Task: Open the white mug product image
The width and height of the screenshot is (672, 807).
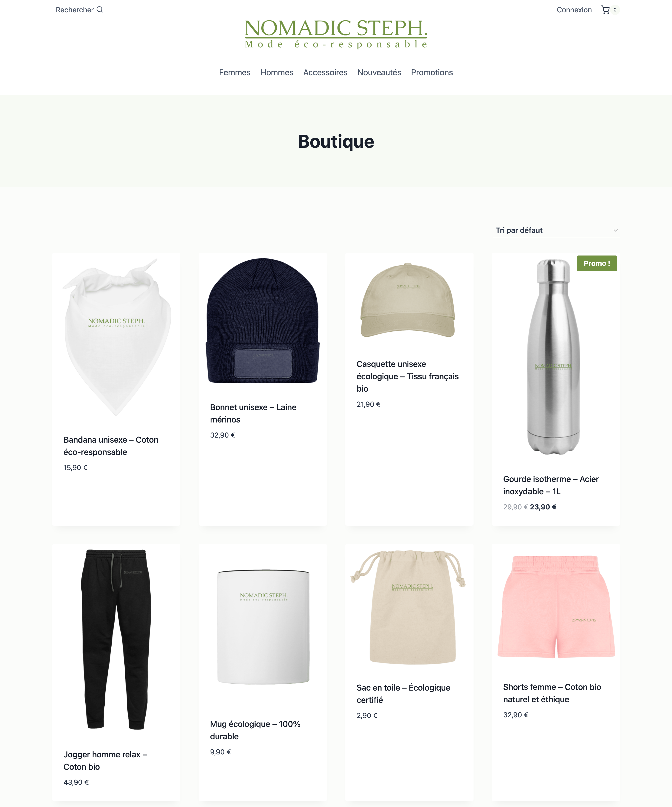Action: pyautogui.click(x=263, y=627)
